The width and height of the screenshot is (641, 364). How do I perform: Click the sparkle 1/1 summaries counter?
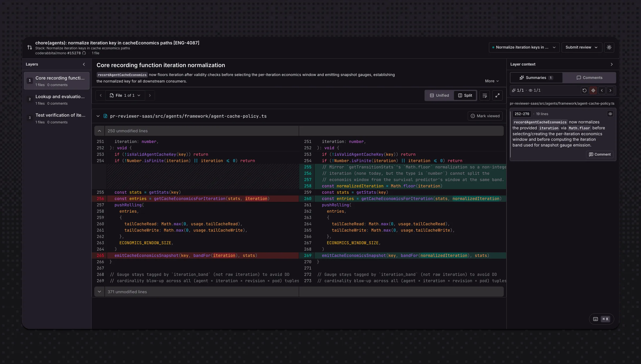click(x=518, y=91)
